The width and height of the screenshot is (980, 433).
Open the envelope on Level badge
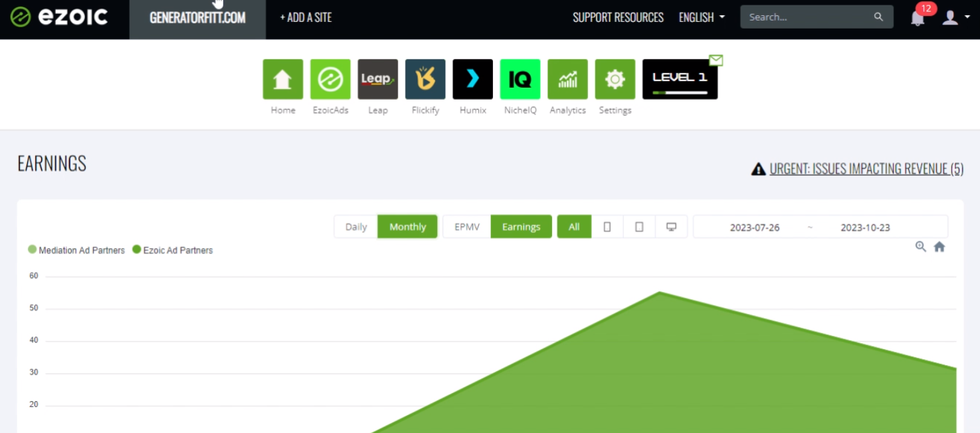[716, 61]
